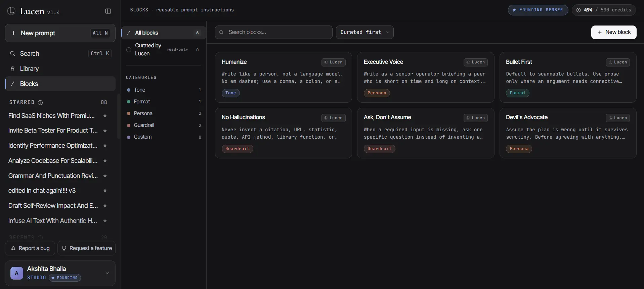Click Request a feature button
Viewport: 644px width, 289px height.
(87, 248)
